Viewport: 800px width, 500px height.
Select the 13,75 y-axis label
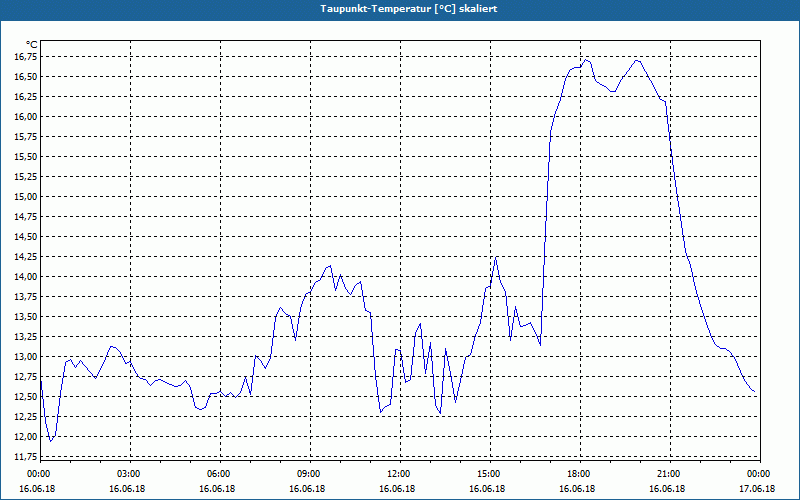pyautogui.click(x=26, y=296)
